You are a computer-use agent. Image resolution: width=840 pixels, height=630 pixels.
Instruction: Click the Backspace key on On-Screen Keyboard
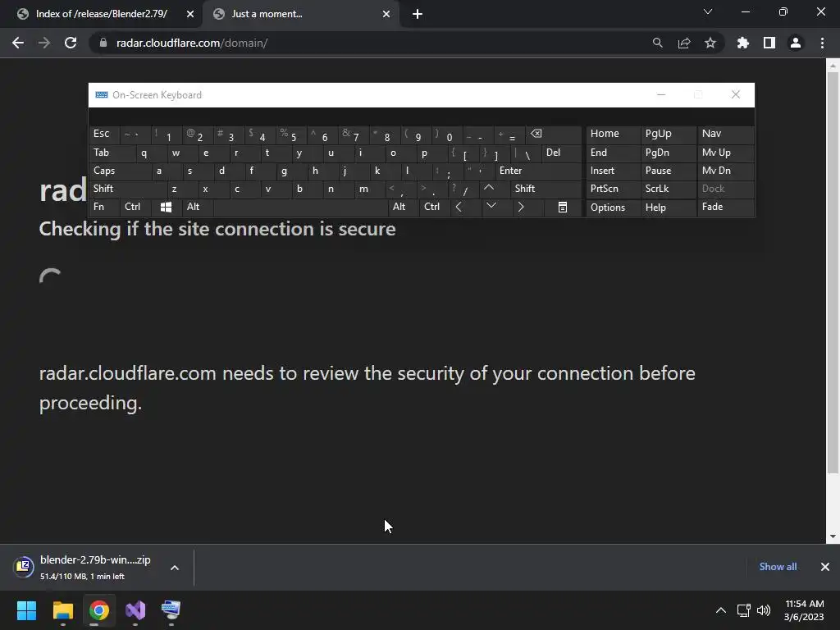(x=554, y=134)
